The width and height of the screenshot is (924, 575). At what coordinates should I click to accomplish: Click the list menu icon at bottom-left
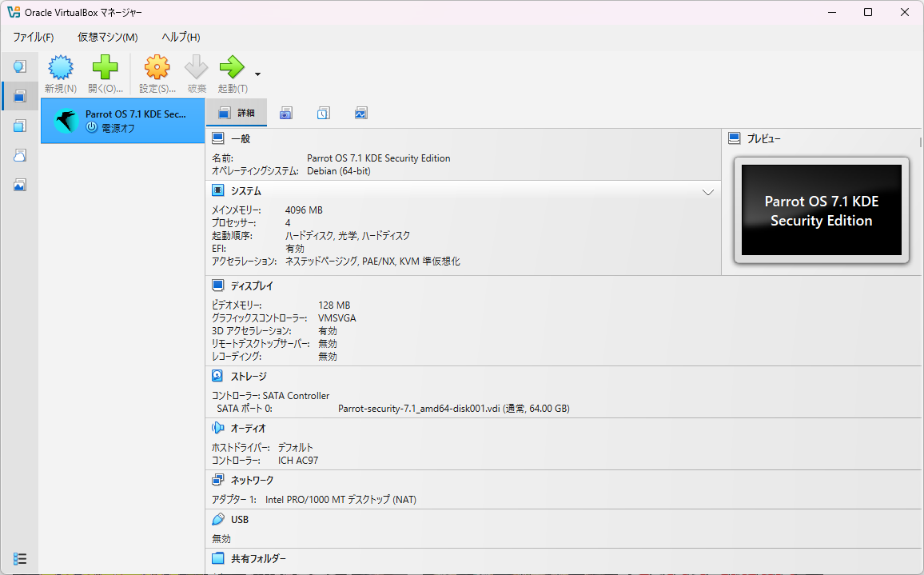(19, 558)
